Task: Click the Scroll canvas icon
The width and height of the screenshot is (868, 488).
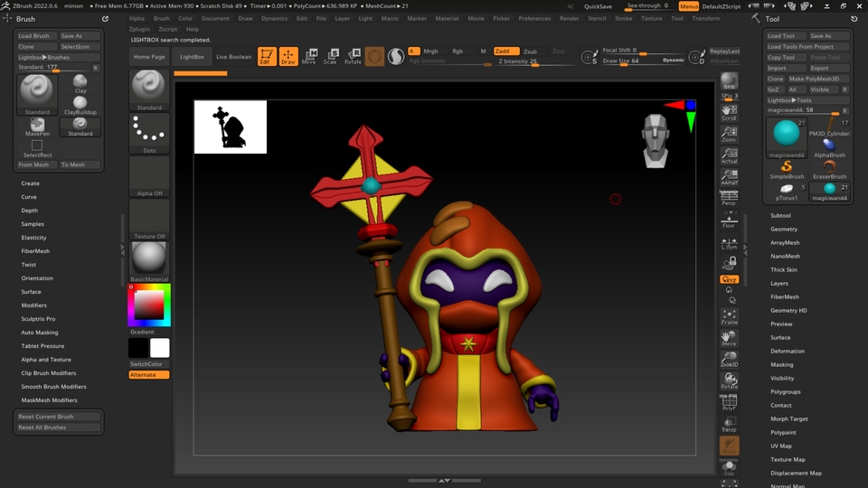Action: [x=729, y=112]
